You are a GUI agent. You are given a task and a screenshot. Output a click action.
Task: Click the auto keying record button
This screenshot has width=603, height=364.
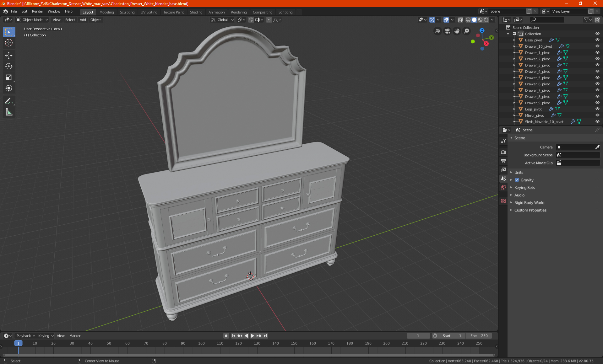coord(226,336)
